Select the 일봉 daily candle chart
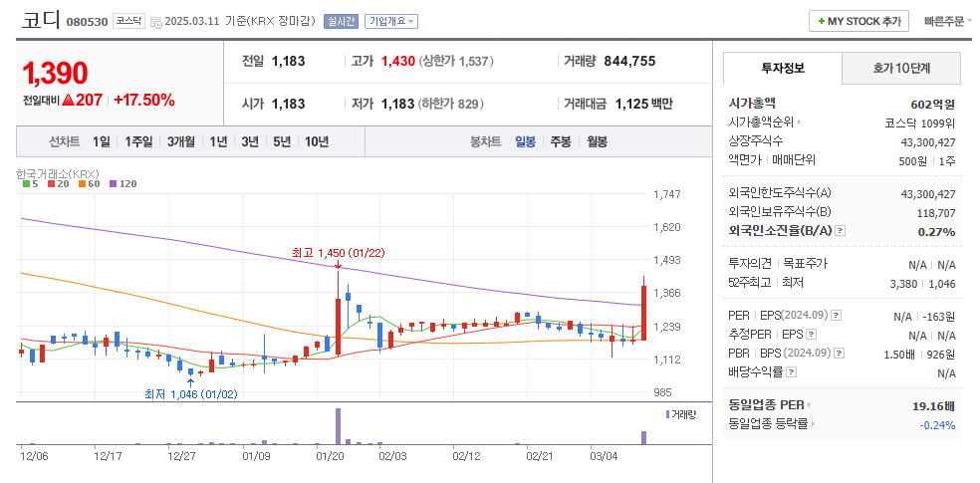 pyautogui.click(x=525, y=141)
